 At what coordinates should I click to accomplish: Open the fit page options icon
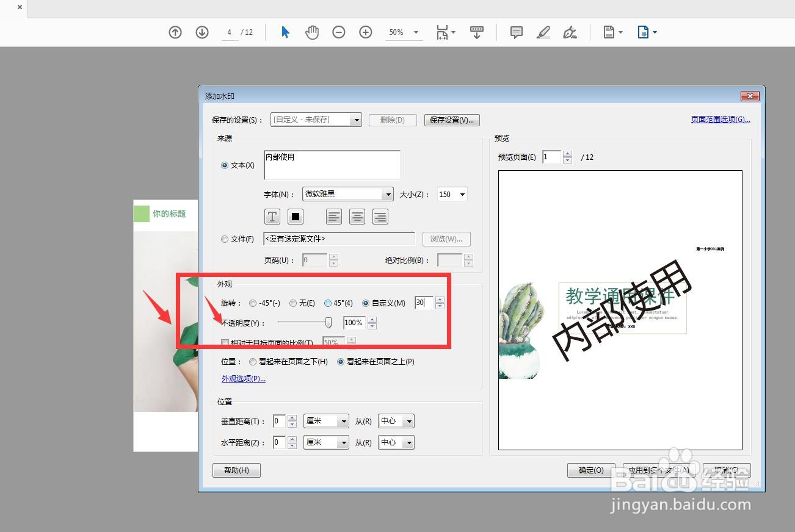point(446,32)
